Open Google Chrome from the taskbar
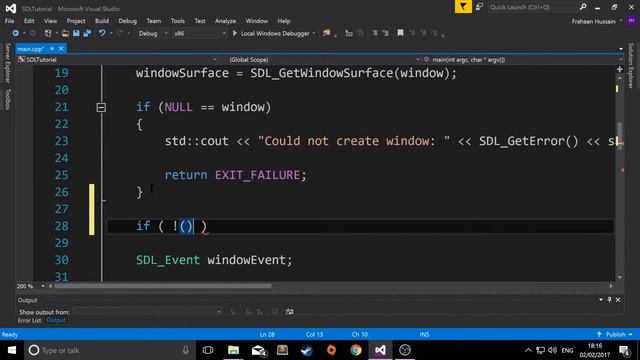The width and height of the screenshot is (640, 360). coord(356,350)
